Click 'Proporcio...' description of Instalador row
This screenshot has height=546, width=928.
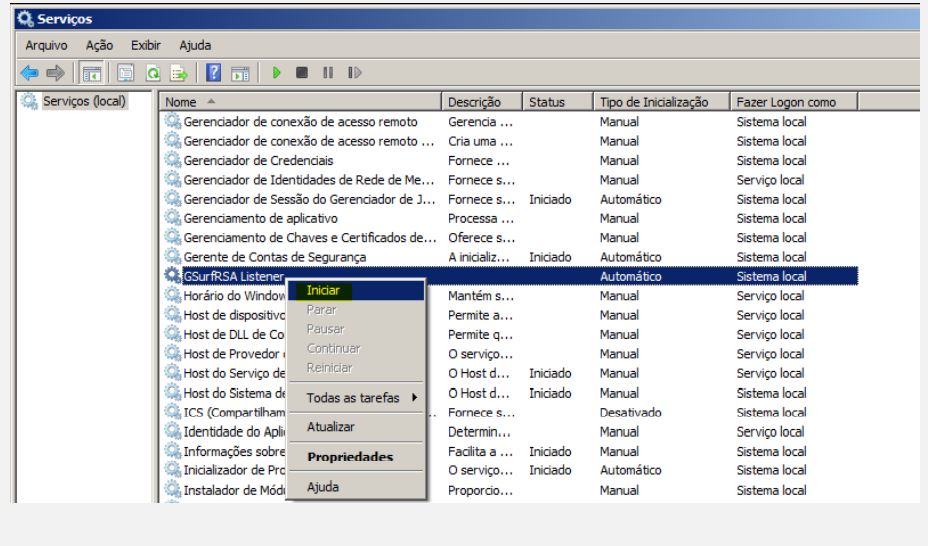click(x=479, y=490)
